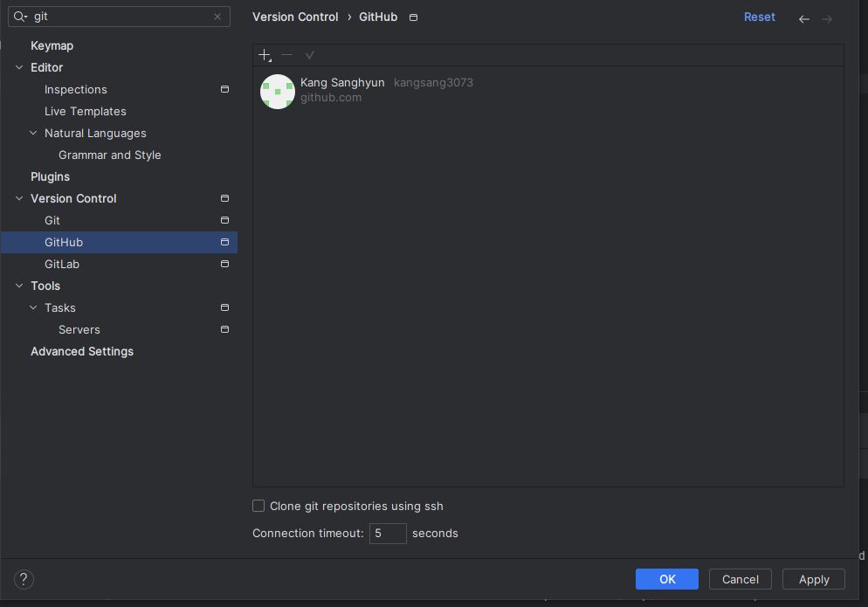Go forward with the right arrow

pyautogui.click(x=827, y=19)
